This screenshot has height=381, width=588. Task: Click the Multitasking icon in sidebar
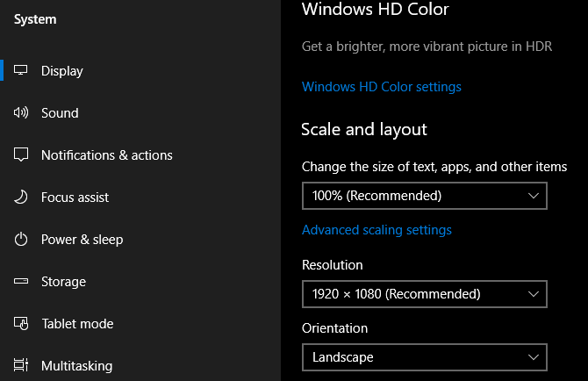click(x=22, y=365)
